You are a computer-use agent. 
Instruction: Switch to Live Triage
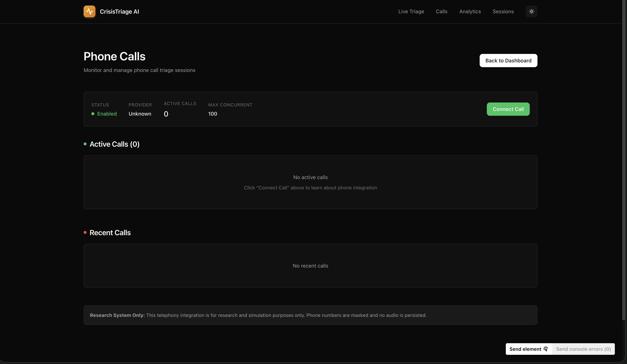coord(411,11)
